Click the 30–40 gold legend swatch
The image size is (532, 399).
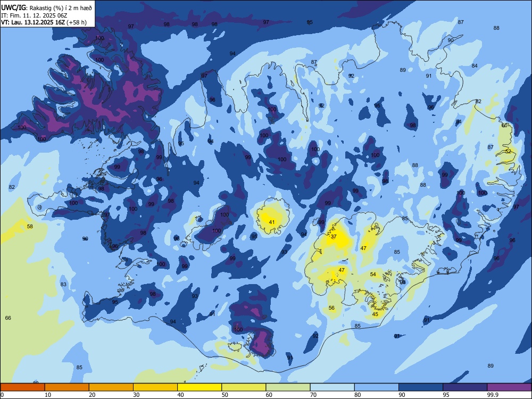155,387
